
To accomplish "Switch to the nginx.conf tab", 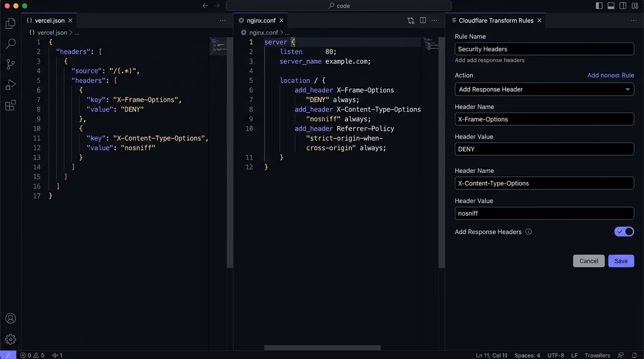I will 261,21.
